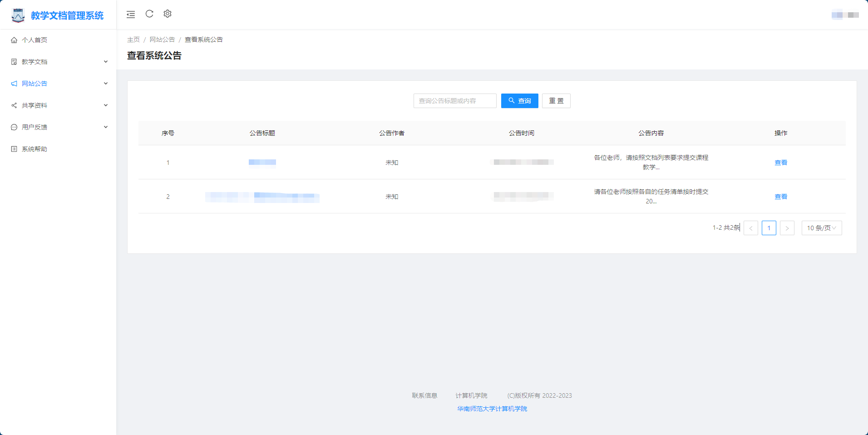868x435 pixels.
Task: Click the blurred title in row 2
Action: (x=262, y=197)
